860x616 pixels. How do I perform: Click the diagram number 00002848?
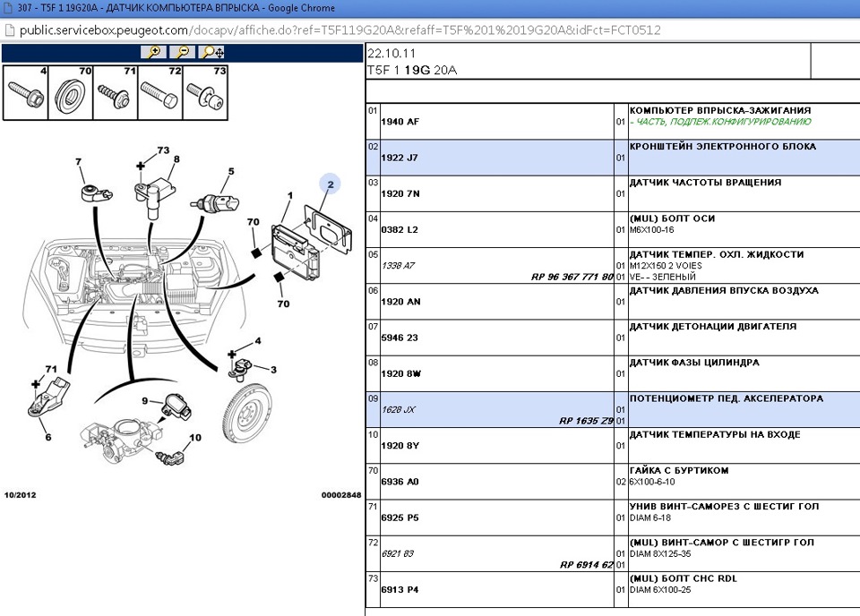tap(341, 495)
